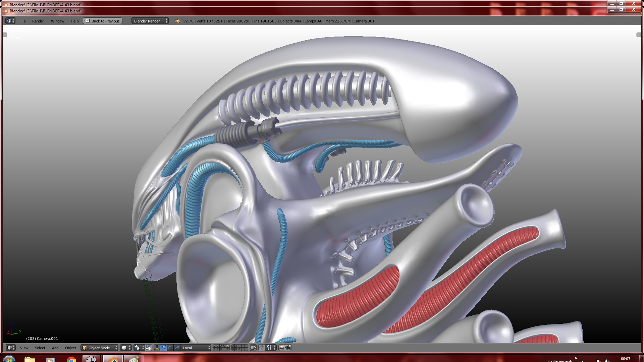Click the scene statistics text v2.70 Verts
The width and height of the screenshot is (644, 362).
coord(279,21)
